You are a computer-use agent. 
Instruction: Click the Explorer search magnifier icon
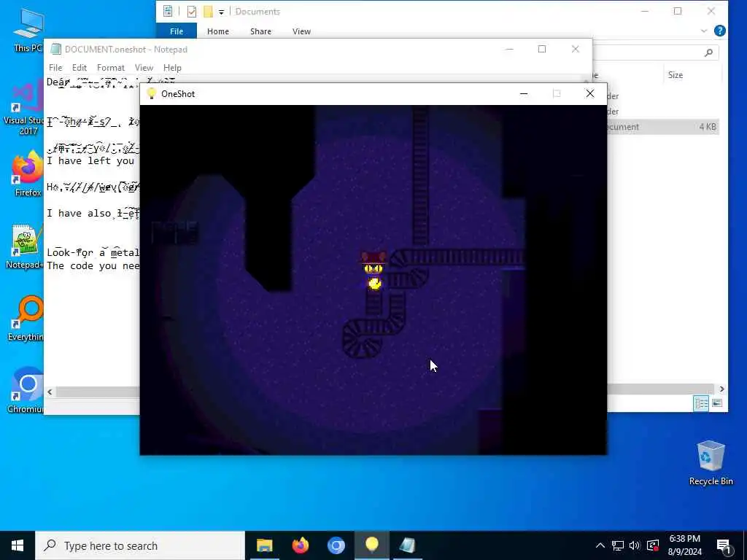click(708, 52)
